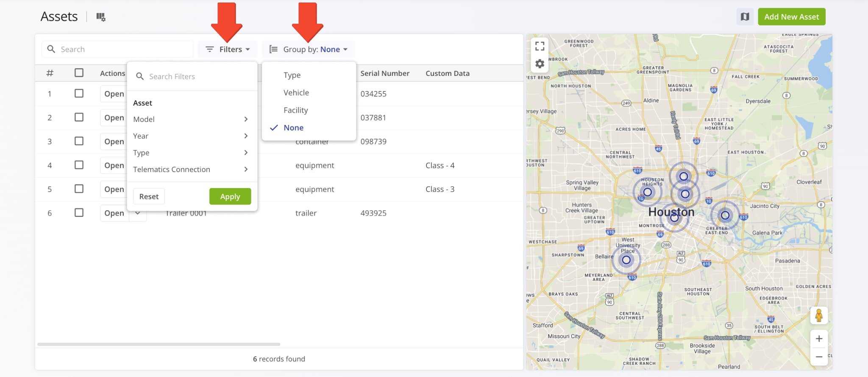Select the checkbox for row 1
Viewport: 868px width, 377px height.
point(79,93)
